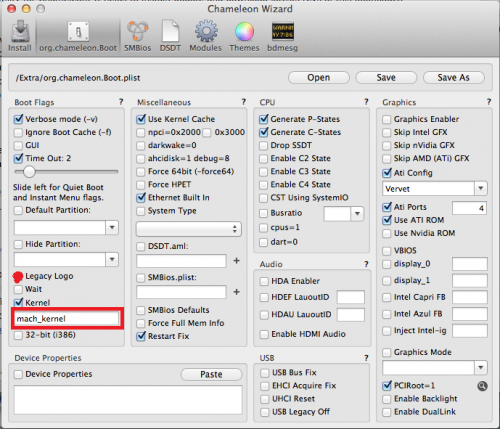
Task: Click the Boot Flags help question mark
Action: pyautogui.click(x=121, y=102)
